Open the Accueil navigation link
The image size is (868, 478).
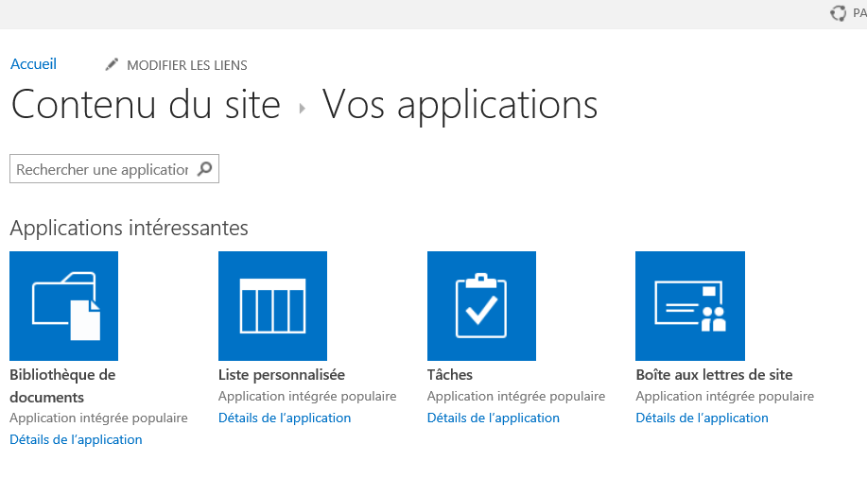point(34,64)
